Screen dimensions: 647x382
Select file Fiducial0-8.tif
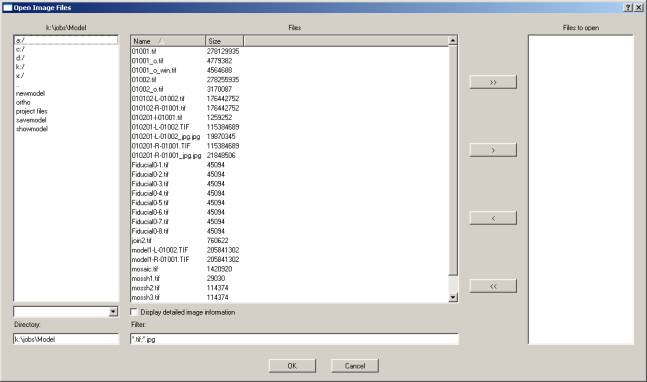click(150, 231)
